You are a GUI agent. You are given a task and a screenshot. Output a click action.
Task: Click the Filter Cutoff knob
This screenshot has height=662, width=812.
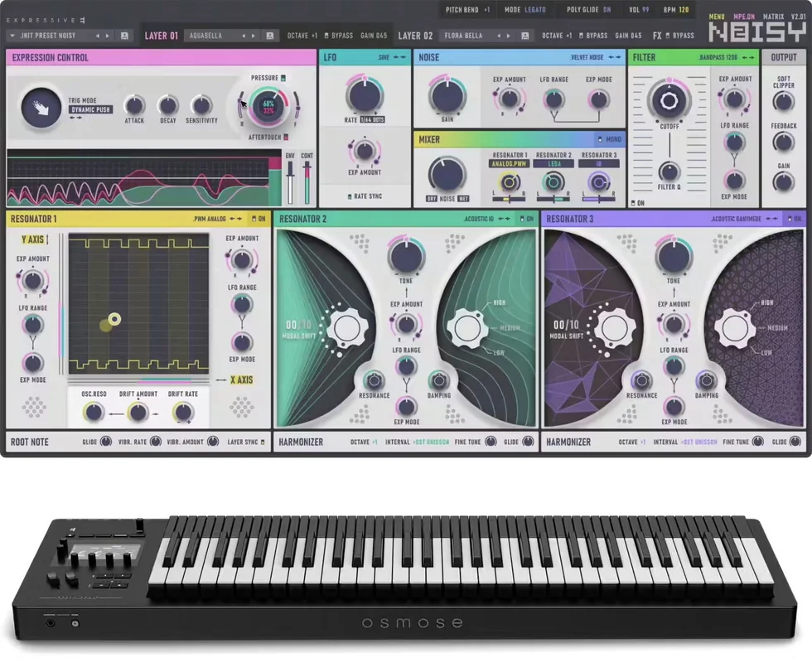click(669, 100)
